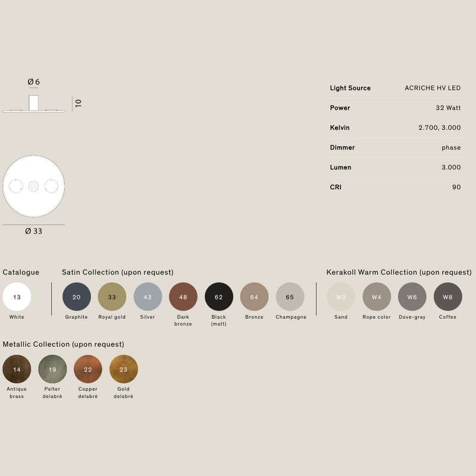The image size is (476, 476).
Task: Click the Kerakoll Warm Collection heading
Action: 399,273
